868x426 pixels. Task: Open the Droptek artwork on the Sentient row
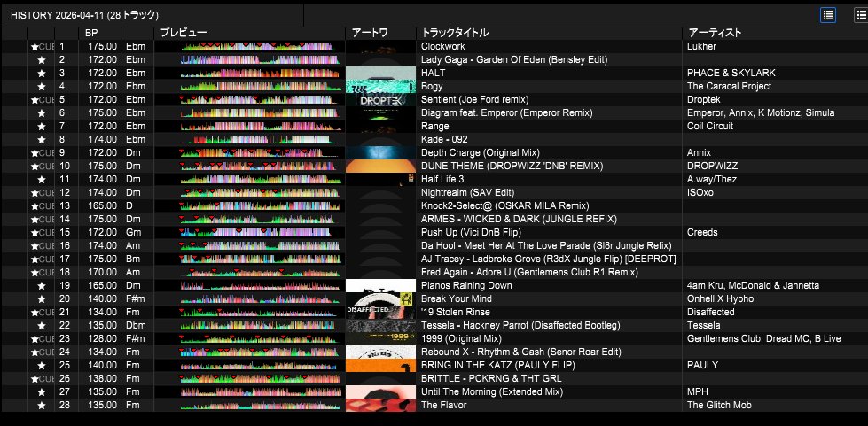click(x=381, y=99)
